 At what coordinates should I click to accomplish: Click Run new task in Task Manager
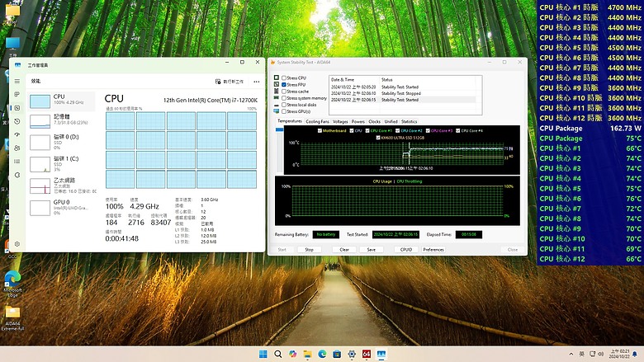point(230,82)
